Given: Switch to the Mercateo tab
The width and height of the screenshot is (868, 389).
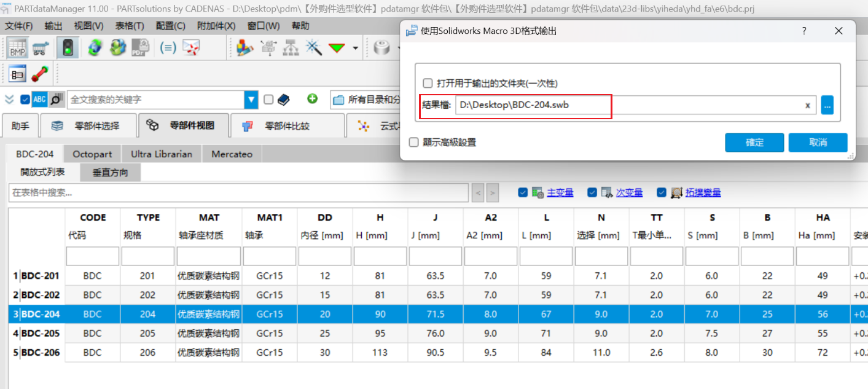Looking at the screenshot, I should 232,154.
